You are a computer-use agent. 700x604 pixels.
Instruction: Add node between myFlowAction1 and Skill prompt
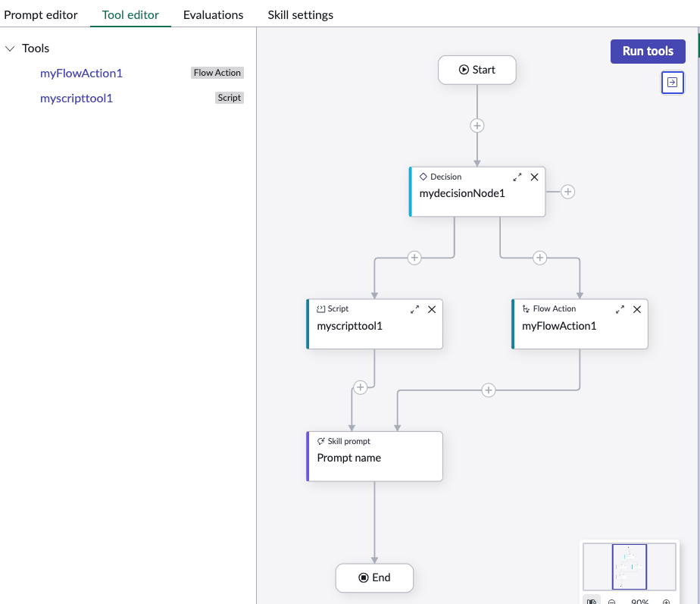pos(489,390)
